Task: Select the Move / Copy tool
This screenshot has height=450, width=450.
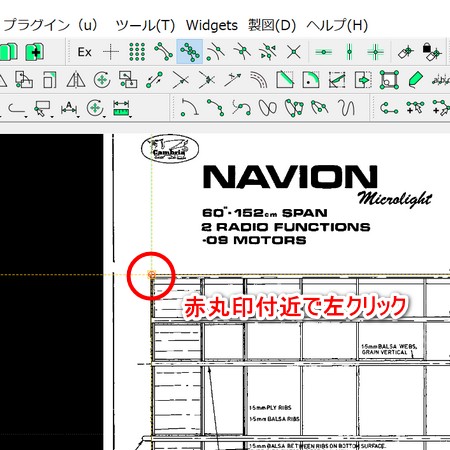Action: pos(24,80)
